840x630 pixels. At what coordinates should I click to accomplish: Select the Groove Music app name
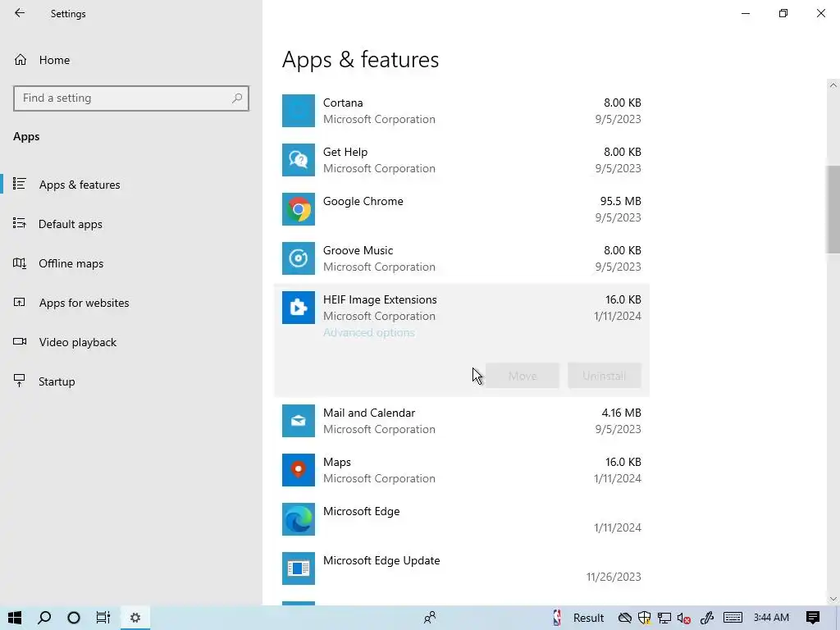point(358,251)
